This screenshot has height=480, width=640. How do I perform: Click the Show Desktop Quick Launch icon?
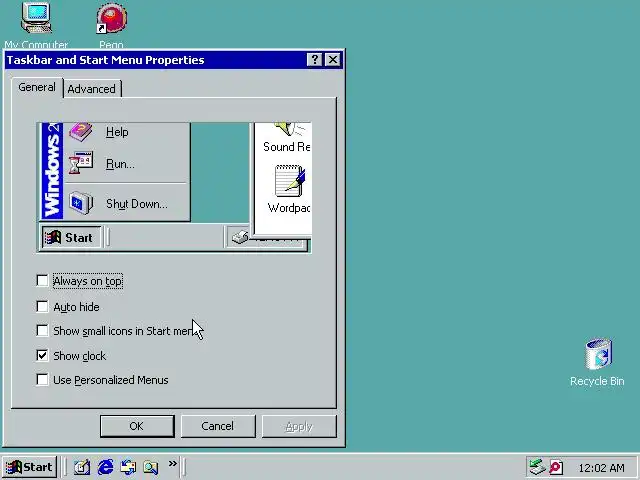coord(82,467)
